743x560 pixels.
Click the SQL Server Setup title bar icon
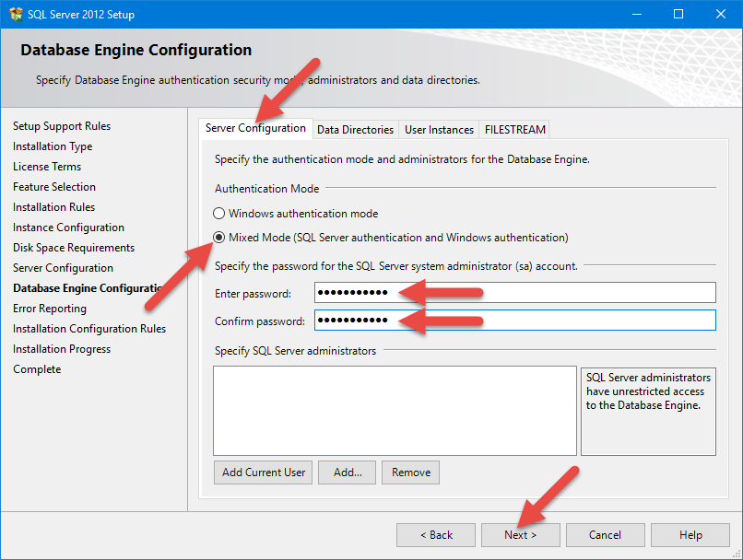tap(17, 14)
